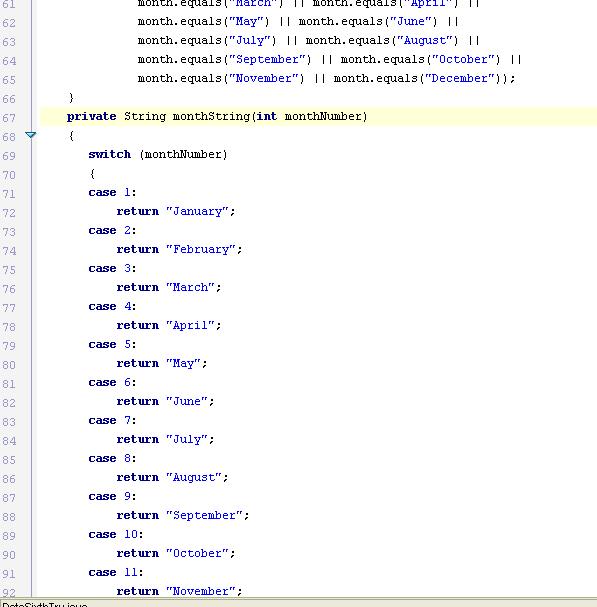Click the case 5 label
This screenshot has height=607, width=597.
(x=112, y=344)
